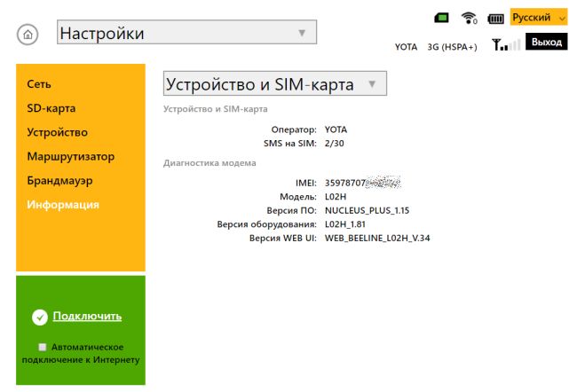Image resolution: width=577 pixels, height=392 pixels.
Task: Click the battery level icon
Action: [495, 18]
